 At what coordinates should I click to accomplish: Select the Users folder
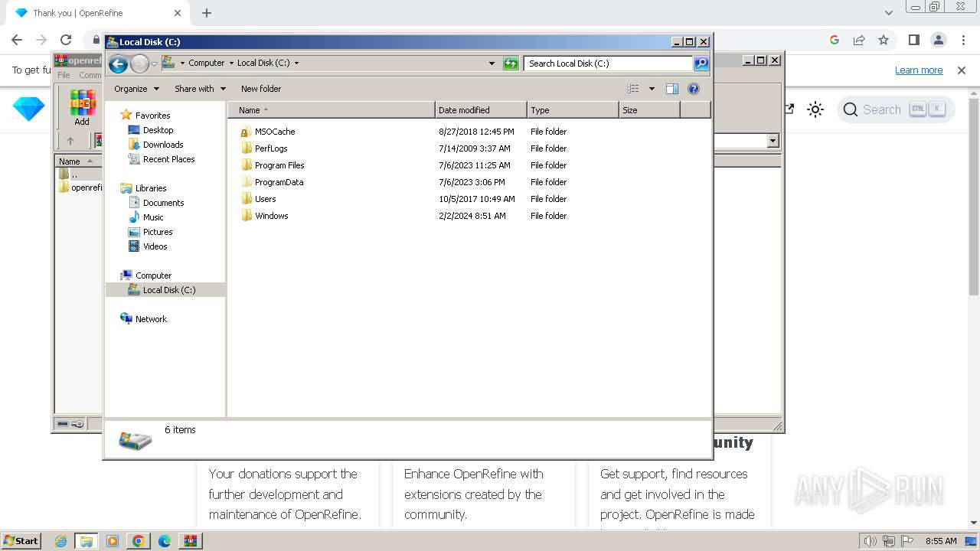[x=265, y=199]
